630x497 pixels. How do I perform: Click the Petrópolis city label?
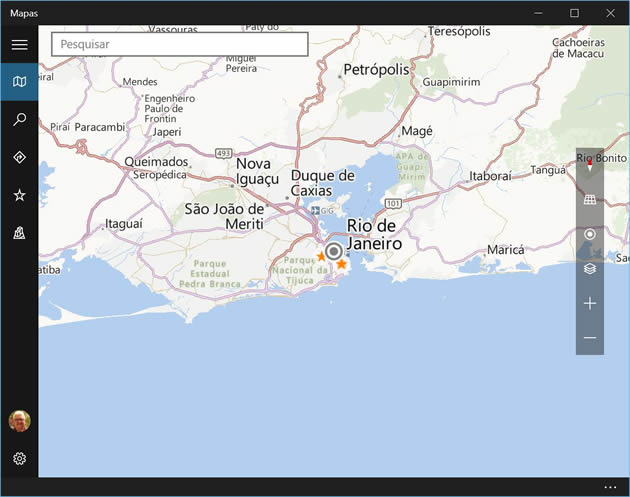[x=376, y=70]
